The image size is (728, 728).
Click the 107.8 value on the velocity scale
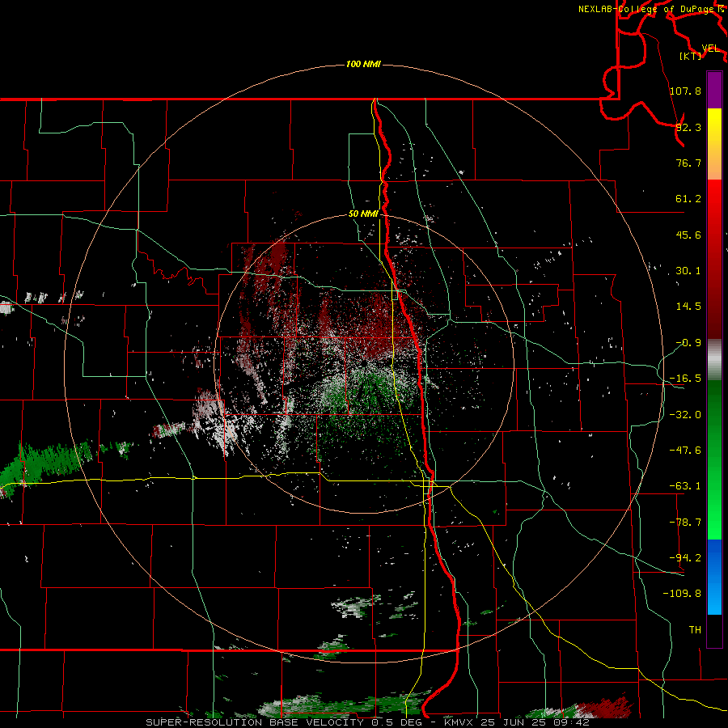coord(685,91)
